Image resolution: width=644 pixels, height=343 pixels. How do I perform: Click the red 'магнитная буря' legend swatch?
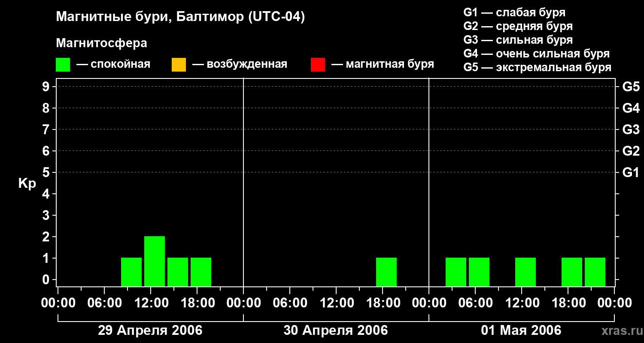[x=318, y=65]
